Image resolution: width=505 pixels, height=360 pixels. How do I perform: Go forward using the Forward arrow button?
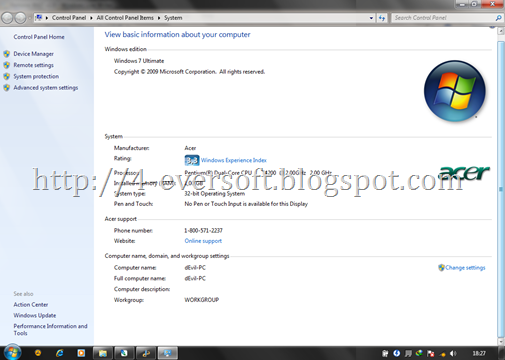(20, 18)
